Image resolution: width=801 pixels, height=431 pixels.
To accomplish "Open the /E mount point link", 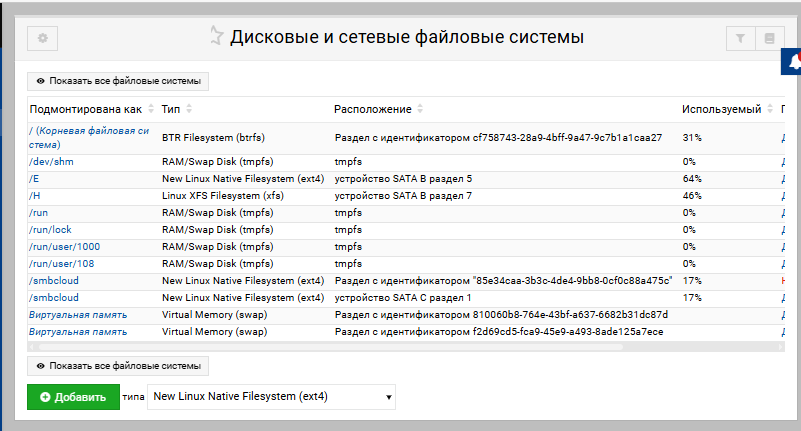I will coord(34,178).
